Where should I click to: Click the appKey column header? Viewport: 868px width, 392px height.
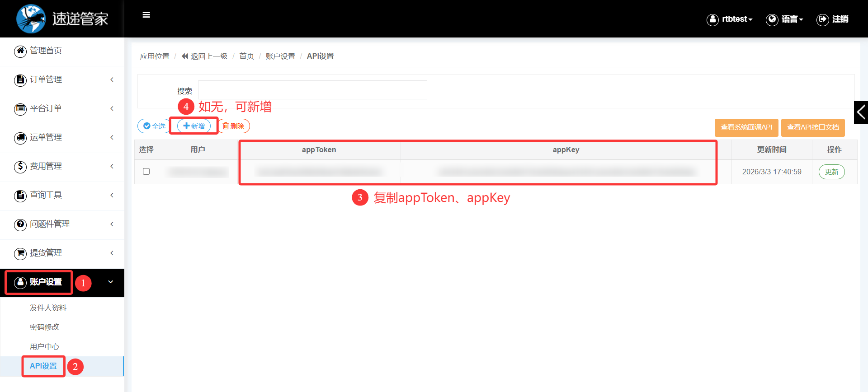(566, 149)
